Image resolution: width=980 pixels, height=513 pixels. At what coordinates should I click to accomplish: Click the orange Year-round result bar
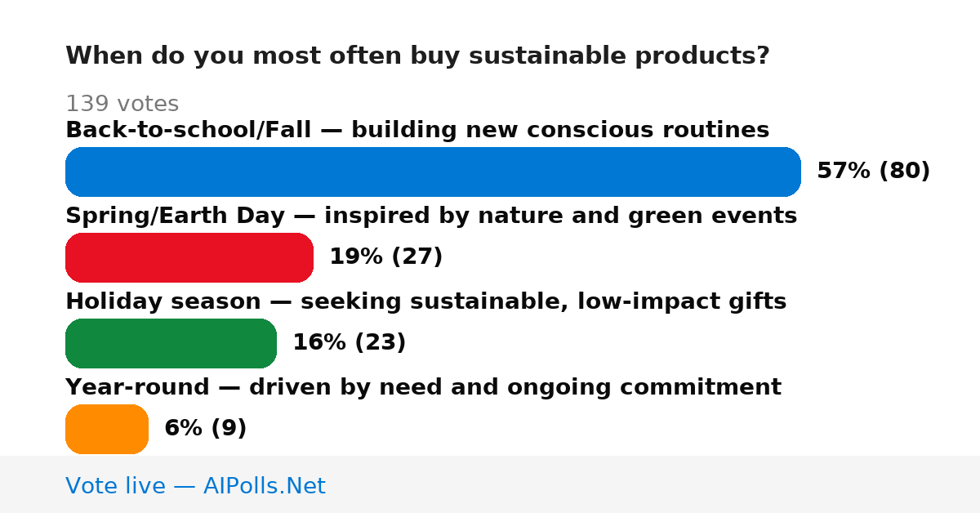coord(107,429)
